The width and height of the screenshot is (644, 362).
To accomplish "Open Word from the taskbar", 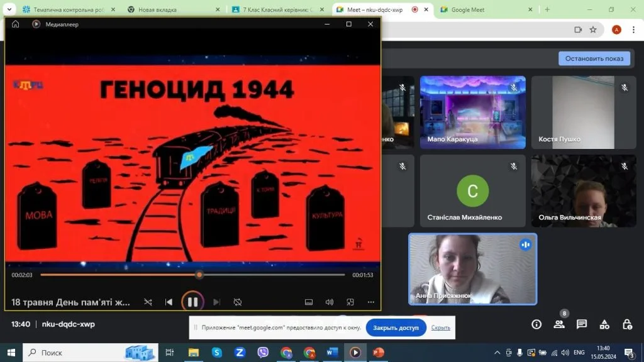I will tap(332, 353).
